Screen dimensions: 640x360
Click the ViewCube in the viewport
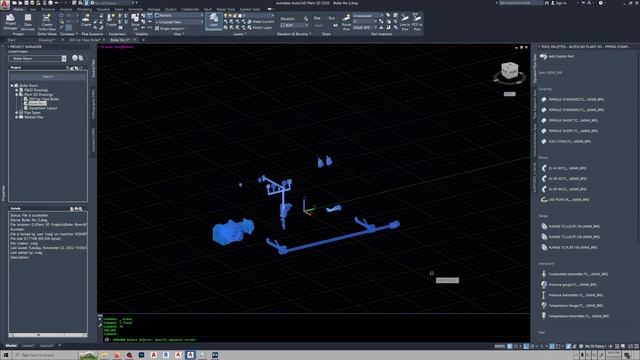pos(509,71)
